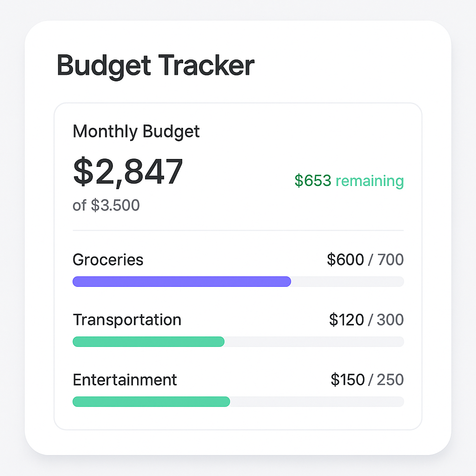Click the Budget Tracker title
Screen dimensions: 476x476
(155, 66)
